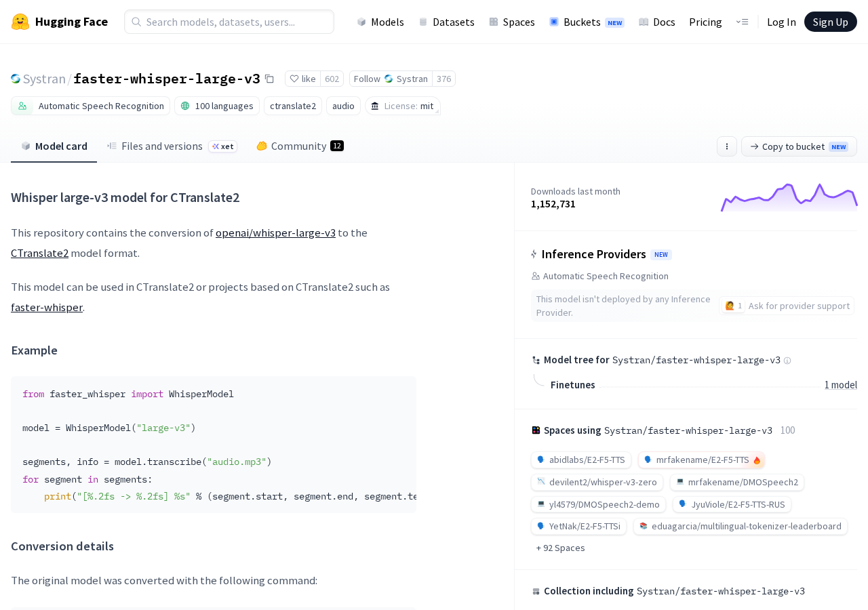Open the License: mit tag
Image resolution: width=868 pixels, height=610 pixels.
point(403,106)
